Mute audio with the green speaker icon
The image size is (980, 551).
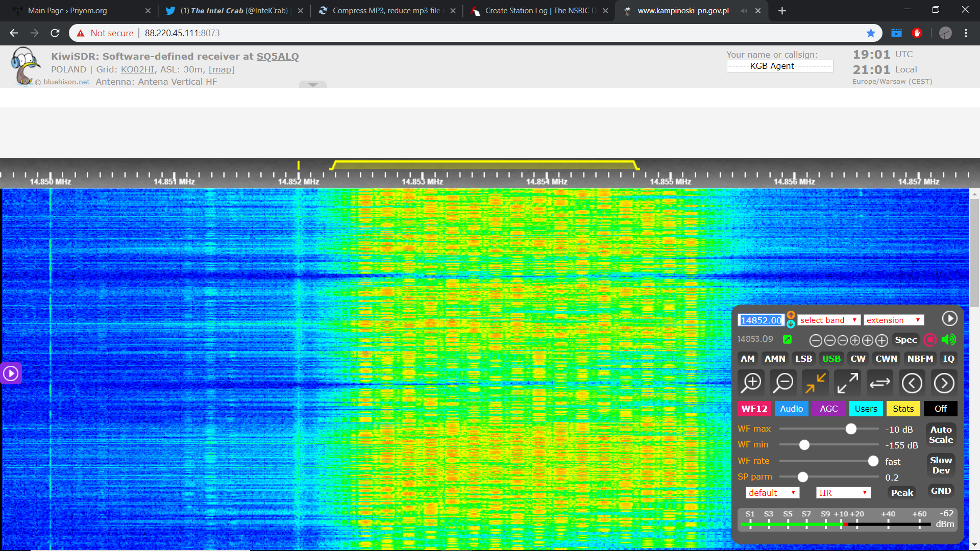tap(948, 340)
